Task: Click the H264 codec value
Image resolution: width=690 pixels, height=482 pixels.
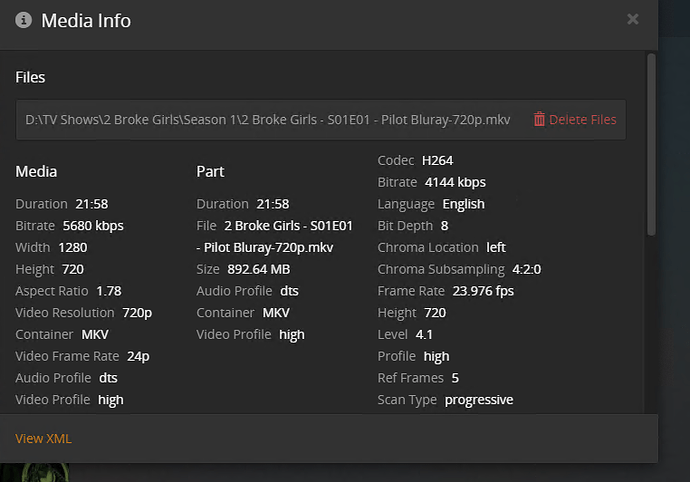Action: [x=437, y=160]
